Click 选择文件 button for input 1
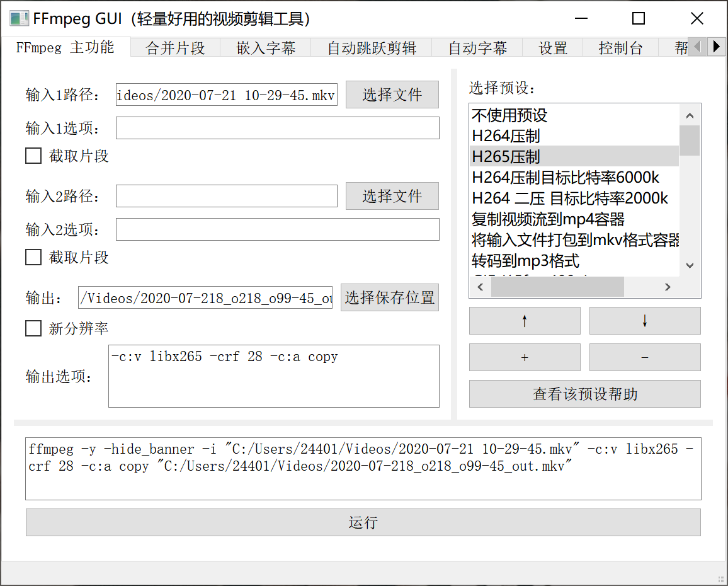This screenshot has width=728, height=586. coord(392,95)
